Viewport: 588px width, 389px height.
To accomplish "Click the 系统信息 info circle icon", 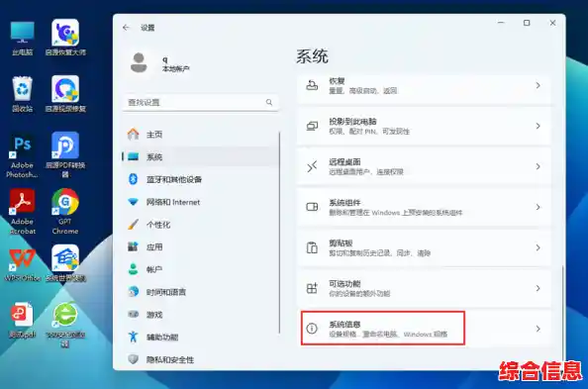I will click(x=312, y=329).
